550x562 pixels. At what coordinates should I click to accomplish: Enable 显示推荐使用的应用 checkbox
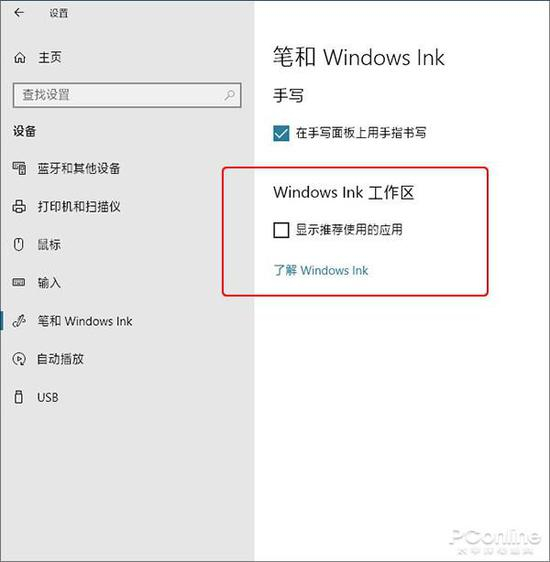pos(281,230)
